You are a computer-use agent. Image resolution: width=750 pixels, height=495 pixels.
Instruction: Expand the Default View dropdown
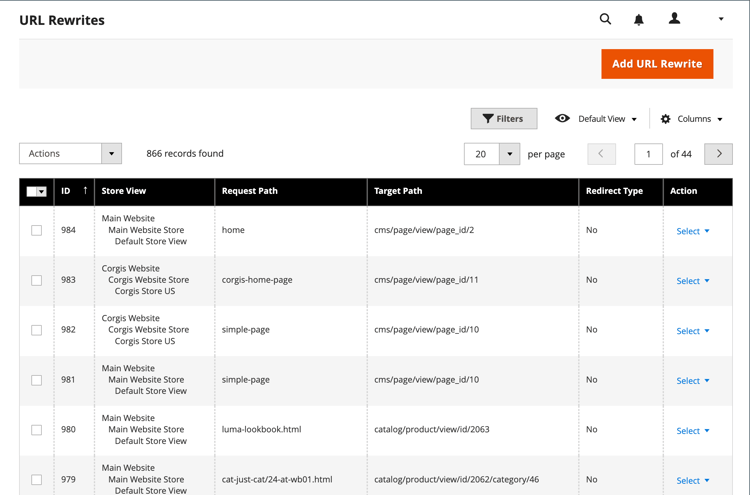click(607, 119)
